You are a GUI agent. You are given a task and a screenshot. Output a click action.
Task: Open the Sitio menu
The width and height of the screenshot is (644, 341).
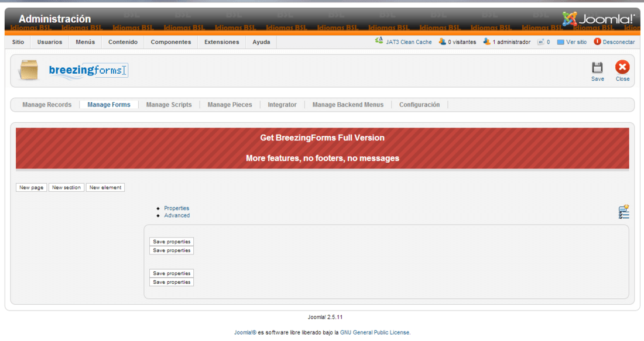[18, 42]
